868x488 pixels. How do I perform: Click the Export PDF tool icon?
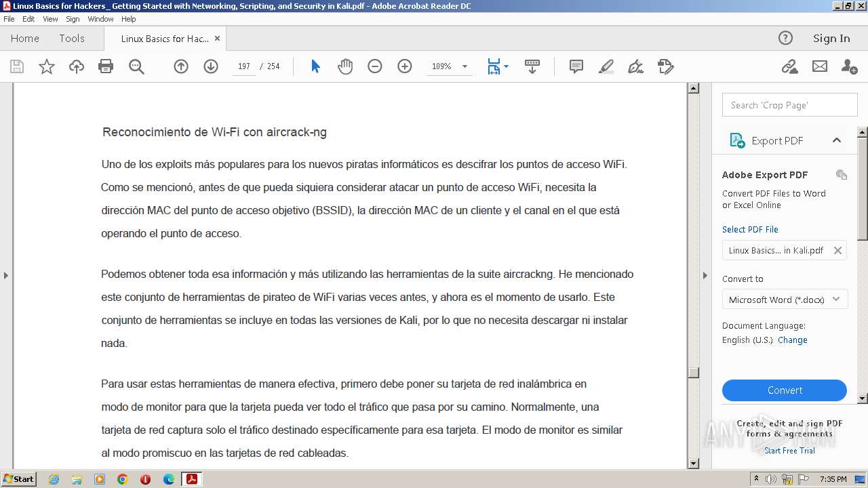737,140
